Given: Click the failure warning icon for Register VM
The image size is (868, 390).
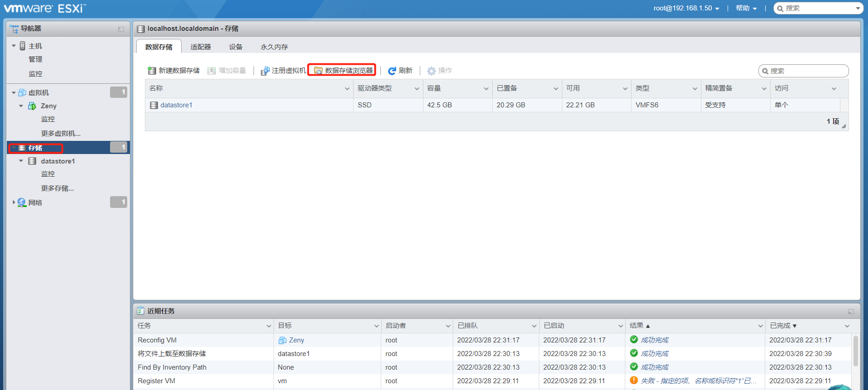Looking at the screenshot, I should [x=634, y=380].
